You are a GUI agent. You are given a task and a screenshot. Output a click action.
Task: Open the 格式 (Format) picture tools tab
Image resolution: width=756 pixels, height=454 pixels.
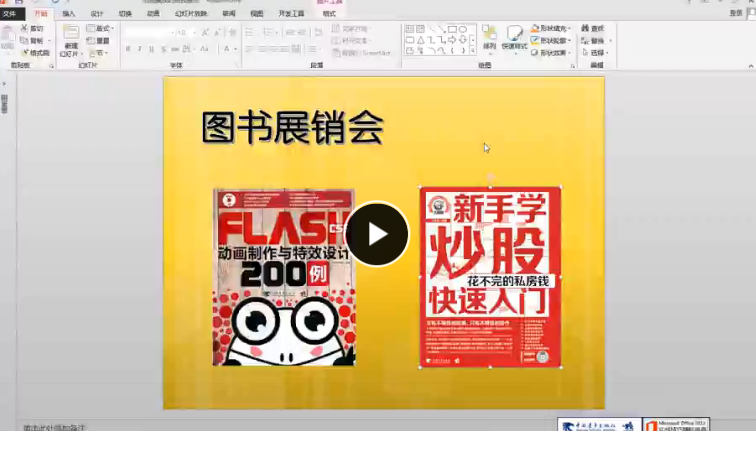coord(329,13)
